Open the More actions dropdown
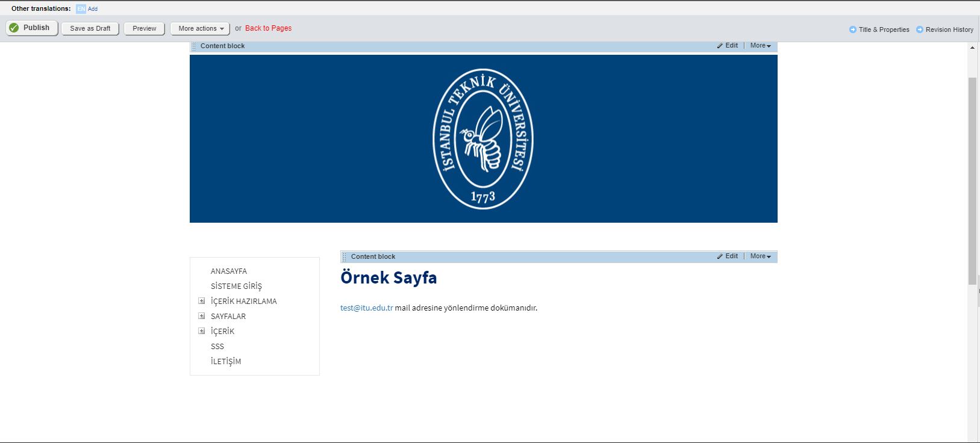 click(200, 29)
